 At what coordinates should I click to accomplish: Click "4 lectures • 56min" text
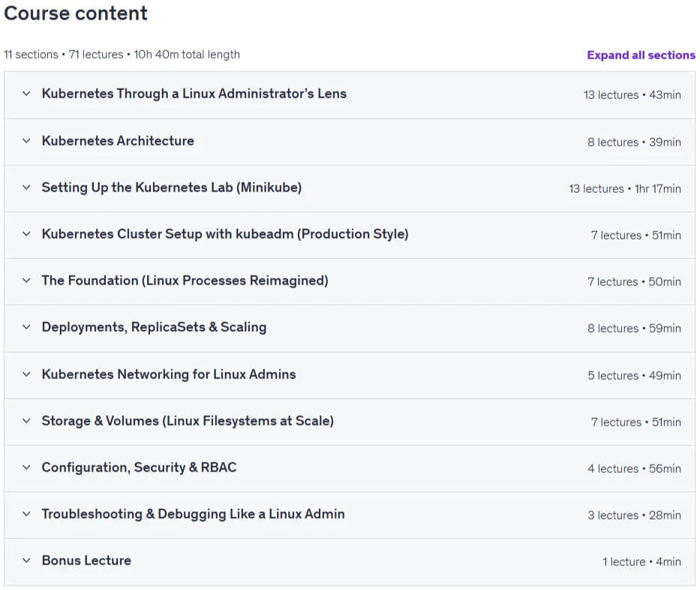coord(634,469)
